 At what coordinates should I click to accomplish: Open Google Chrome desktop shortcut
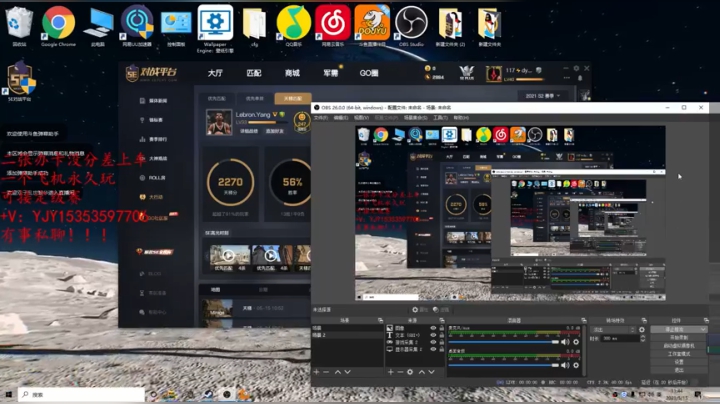58,25
